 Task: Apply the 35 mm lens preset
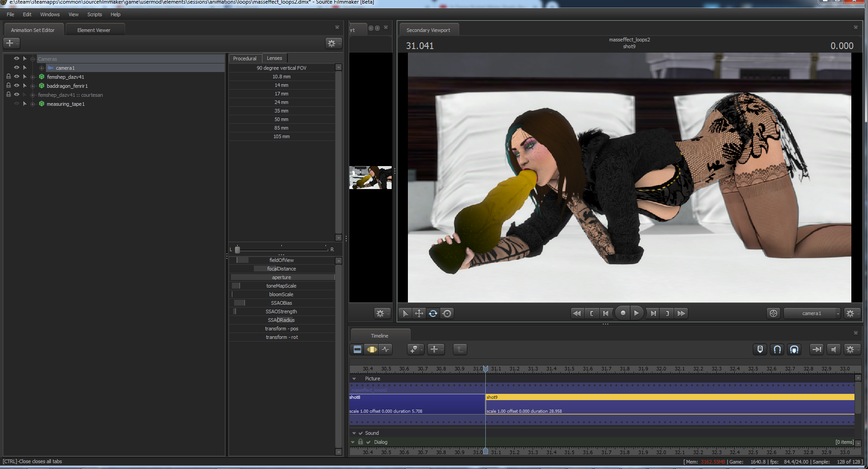point(282,111)
